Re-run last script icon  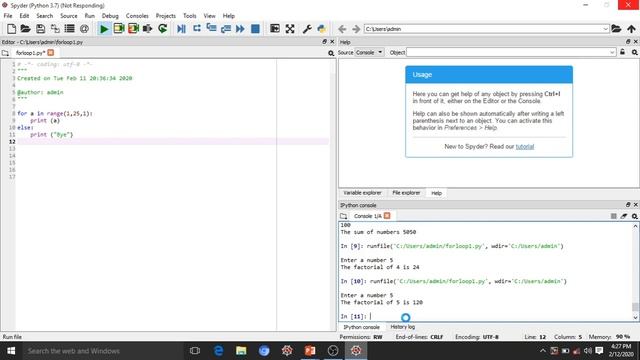162,29
